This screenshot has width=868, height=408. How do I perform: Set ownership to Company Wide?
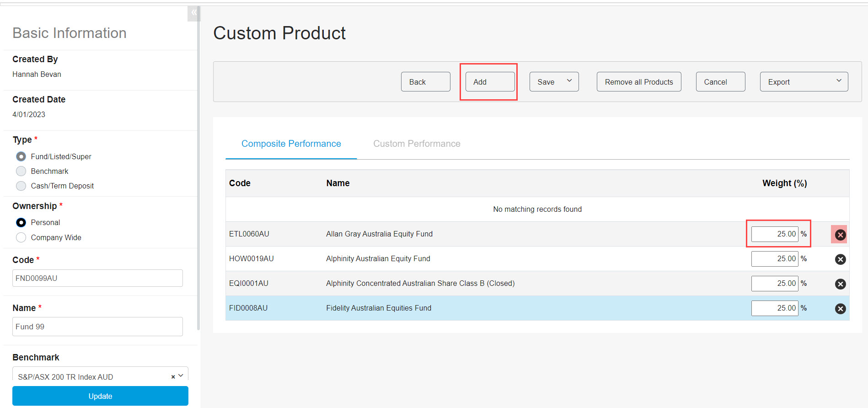tap(21, 237)
